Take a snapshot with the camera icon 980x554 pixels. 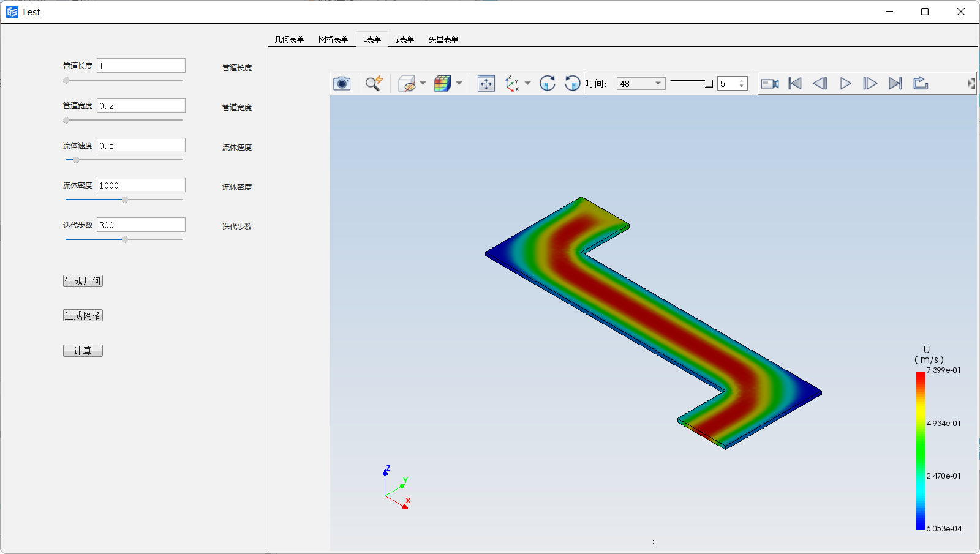tap(342, 83)
